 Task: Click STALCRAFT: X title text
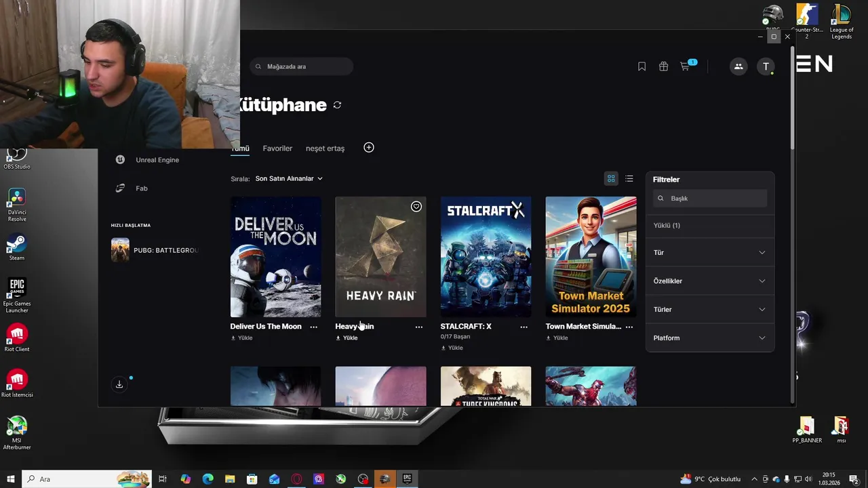[466, 327]
